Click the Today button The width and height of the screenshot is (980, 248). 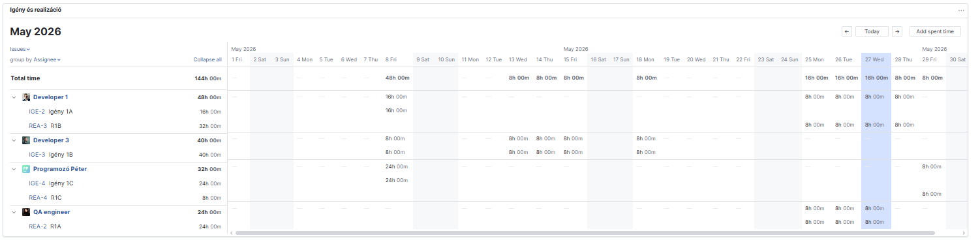(872, 31)
